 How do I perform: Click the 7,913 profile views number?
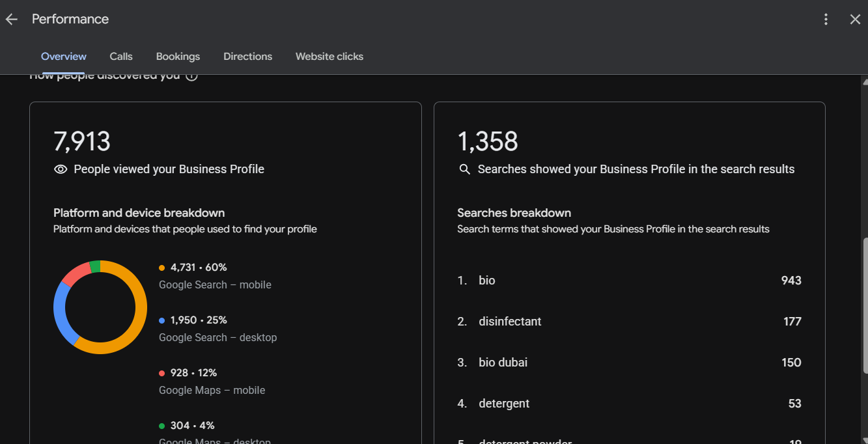pos(82,141)
